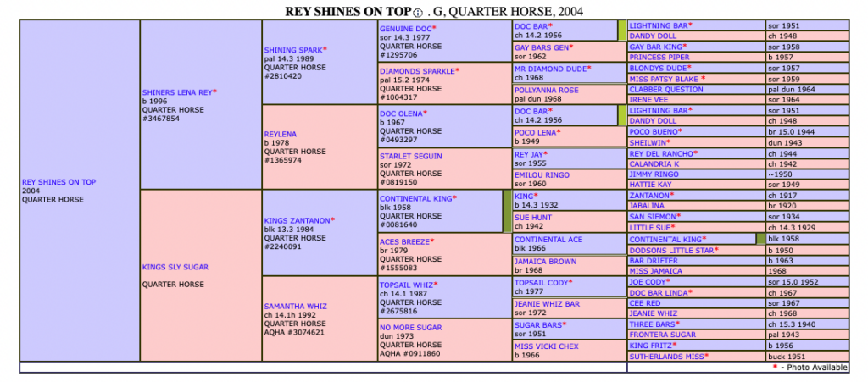
Task: Follow the STARLET SEGUIN link
Action: coord(411,156)
